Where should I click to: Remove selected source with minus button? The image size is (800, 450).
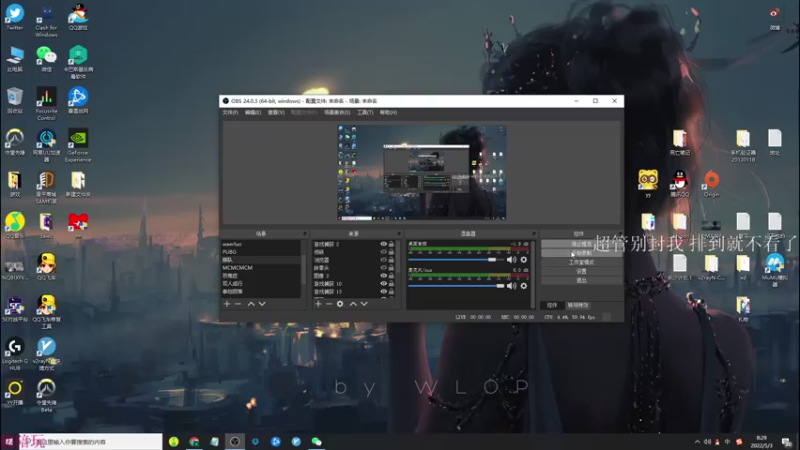click(329, 304)
